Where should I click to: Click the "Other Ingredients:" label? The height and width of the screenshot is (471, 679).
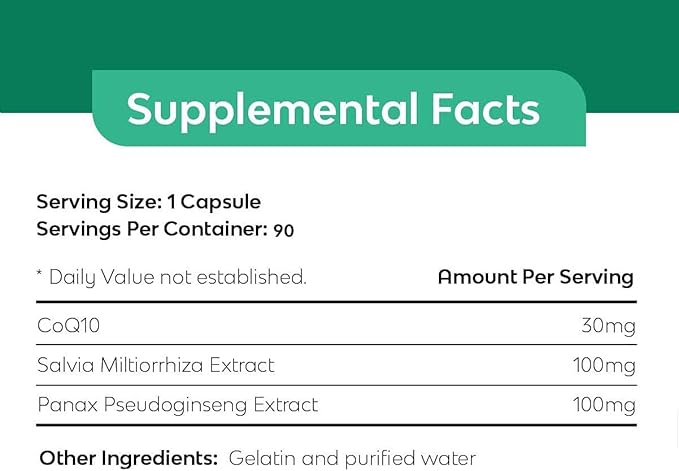128,457
